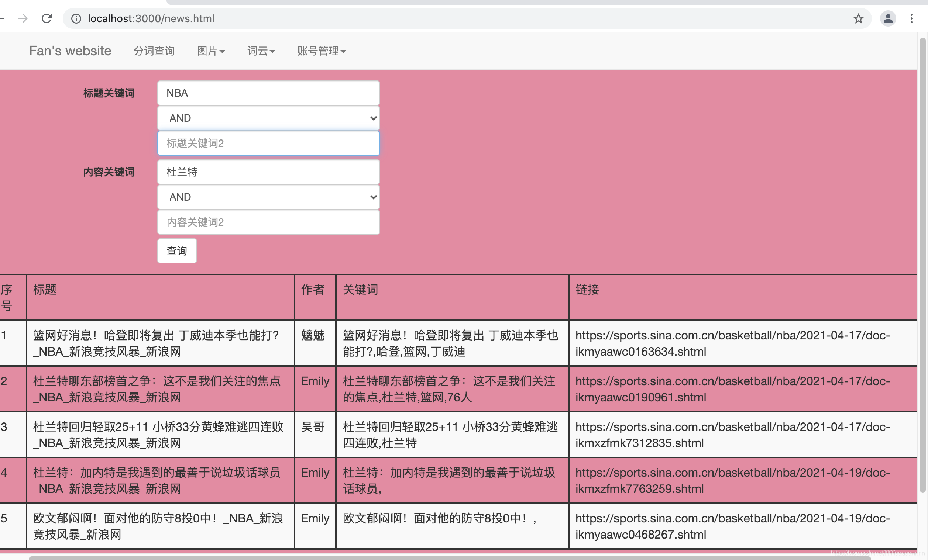Select the AND operator for content keywords
The image size is (928, 560).
pos(269,197)
